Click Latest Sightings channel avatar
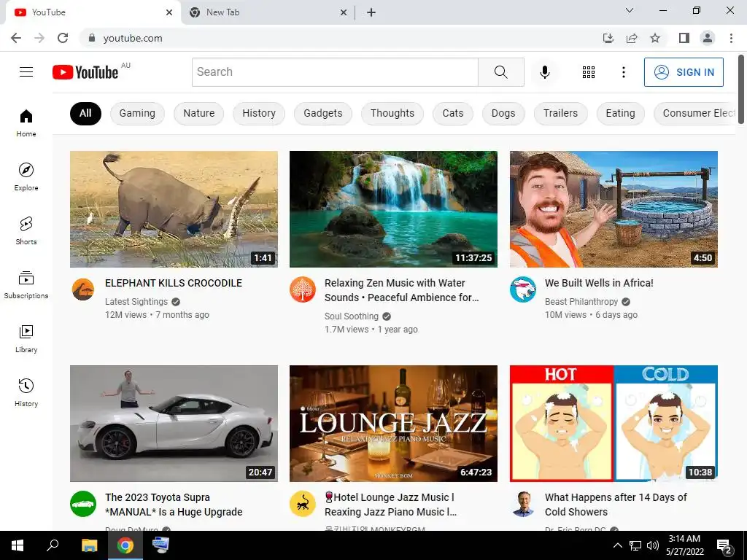 83,289
